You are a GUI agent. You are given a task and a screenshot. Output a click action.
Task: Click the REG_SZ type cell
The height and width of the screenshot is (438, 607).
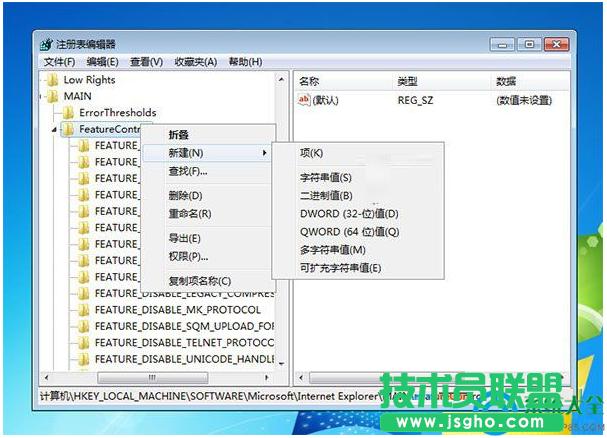tap(415, 101)
